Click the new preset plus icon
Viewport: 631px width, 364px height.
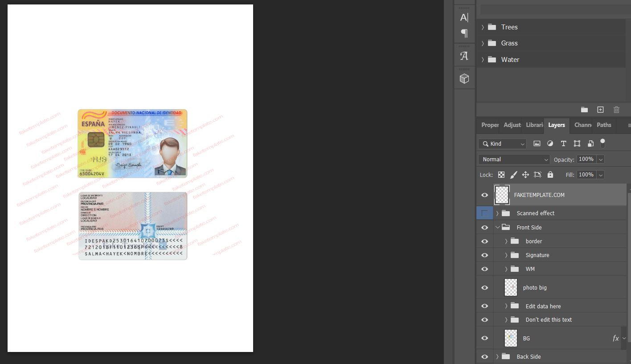pos(600,110)
